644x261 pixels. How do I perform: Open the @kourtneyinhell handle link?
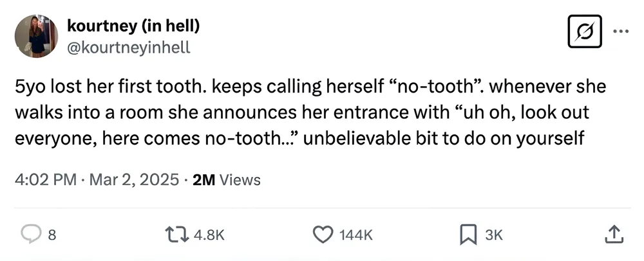pyautogui.click(x=129, y=47)
